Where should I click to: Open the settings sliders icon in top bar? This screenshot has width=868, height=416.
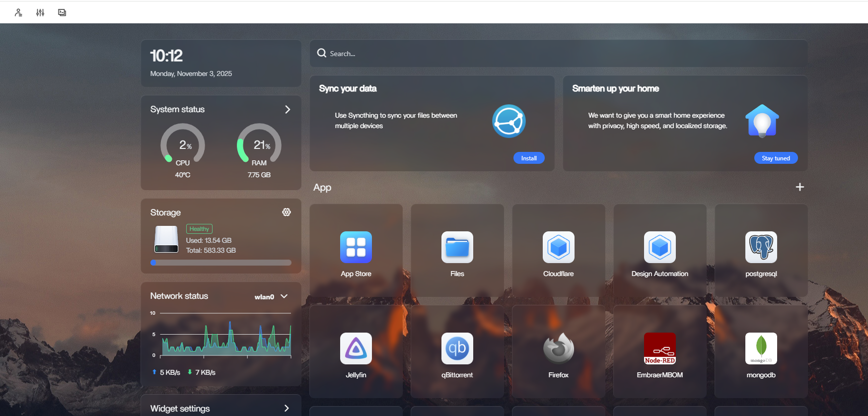pos(40,12)
